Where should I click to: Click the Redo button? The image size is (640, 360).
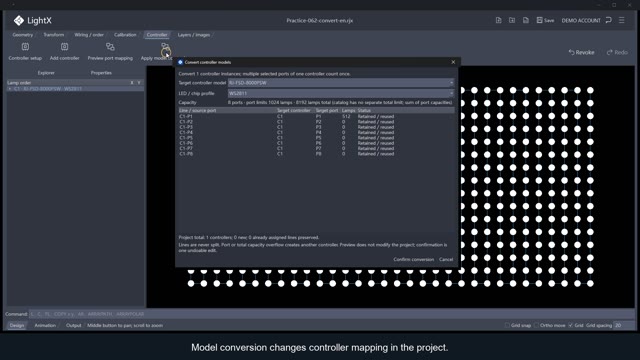[617, 52]
